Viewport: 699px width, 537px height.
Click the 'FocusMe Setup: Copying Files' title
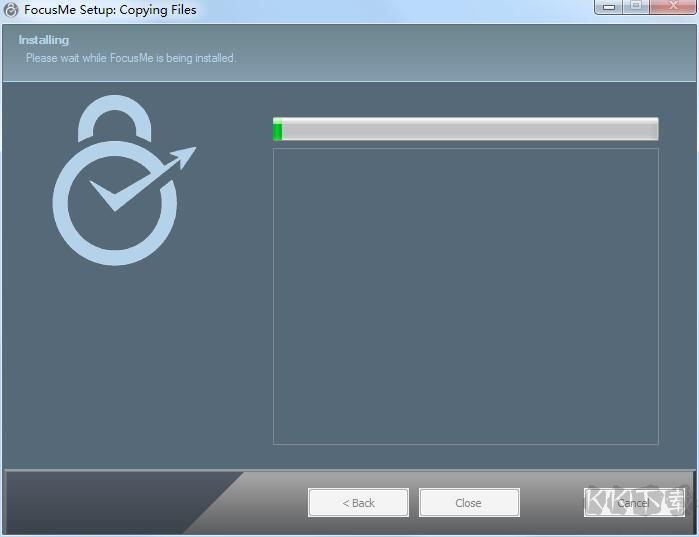point(110,10)
